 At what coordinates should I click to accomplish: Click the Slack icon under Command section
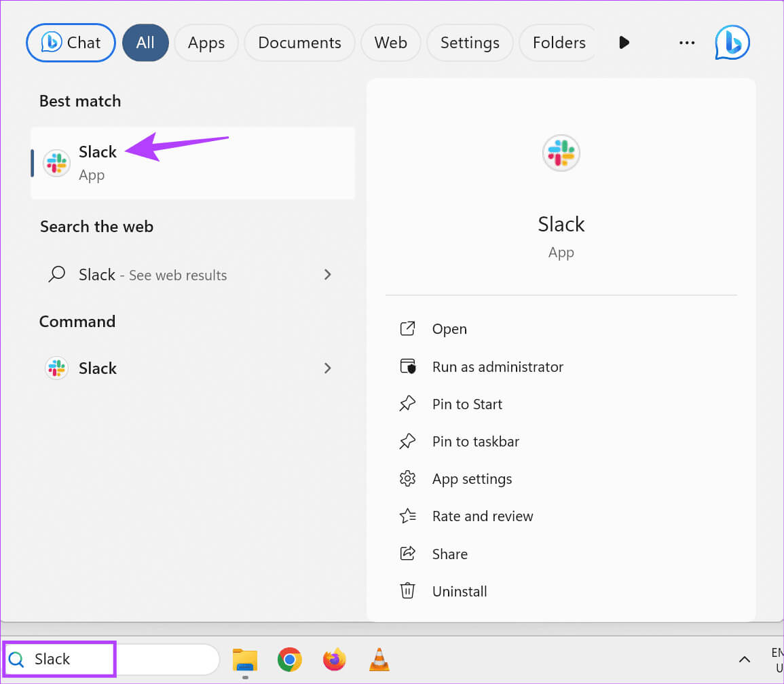tap(56, 368)
